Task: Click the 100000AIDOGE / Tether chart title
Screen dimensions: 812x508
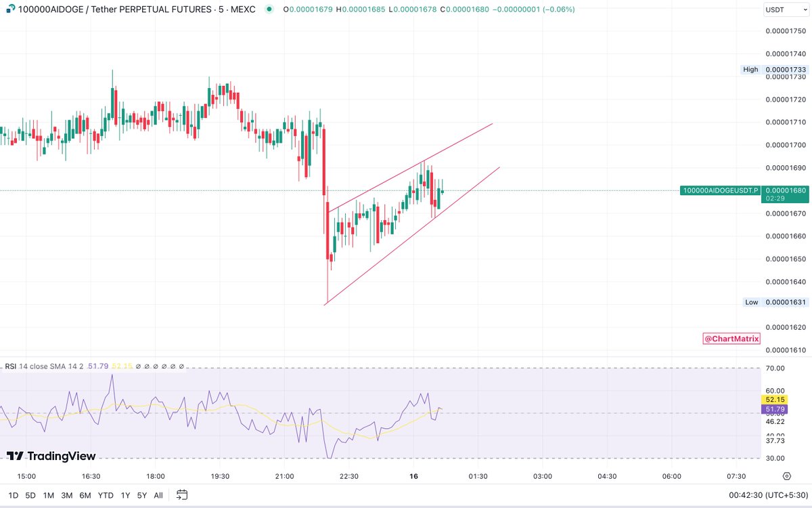Action: 138,10
